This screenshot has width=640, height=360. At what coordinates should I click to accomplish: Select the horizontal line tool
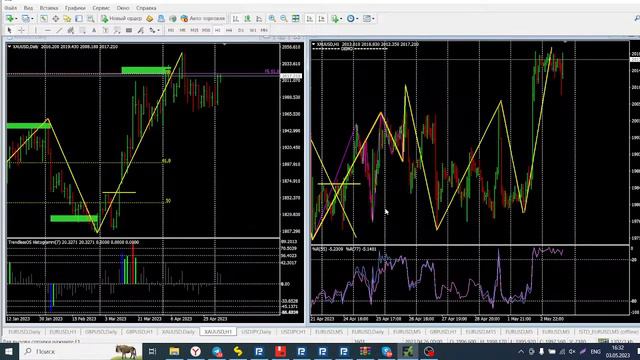point(48,30)
